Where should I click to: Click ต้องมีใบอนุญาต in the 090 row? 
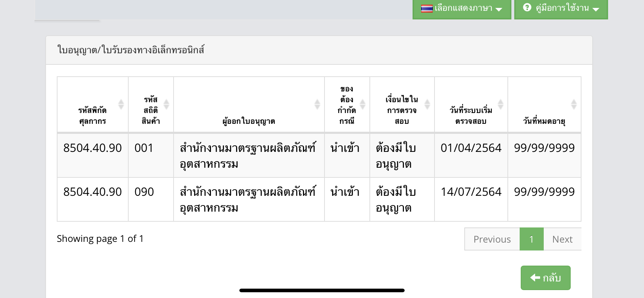pyautogui.click(x=396, y=200)
